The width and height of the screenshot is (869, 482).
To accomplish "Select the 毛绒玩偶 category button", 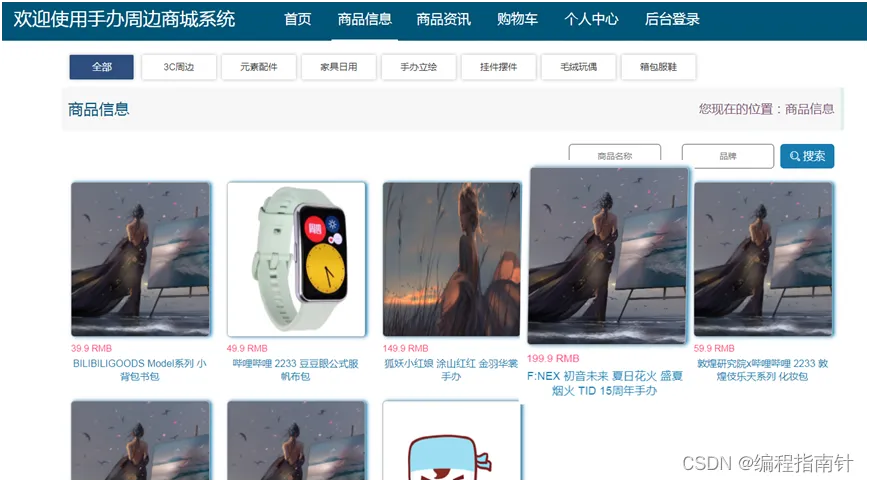I will click(x=578, y=67).
